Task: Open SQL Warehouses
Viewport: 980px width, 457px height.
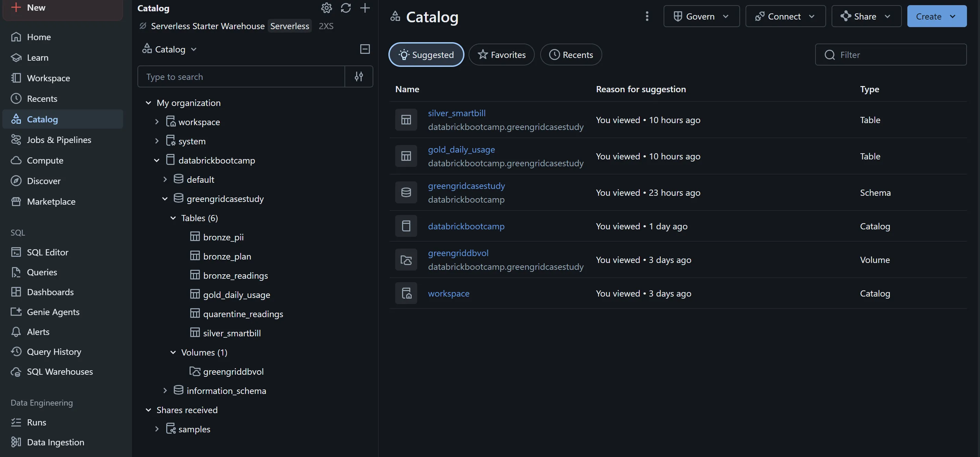Action: (63, 371)
